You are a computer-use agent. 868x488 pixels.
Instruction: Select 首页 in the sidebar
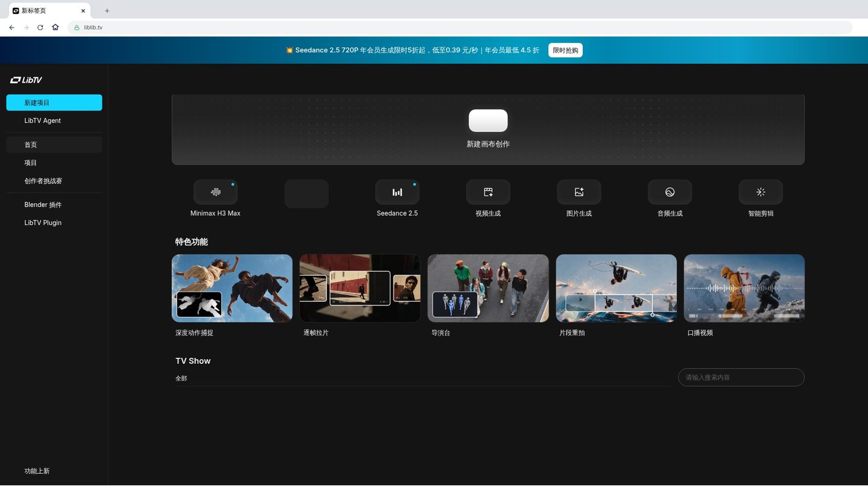54,145
